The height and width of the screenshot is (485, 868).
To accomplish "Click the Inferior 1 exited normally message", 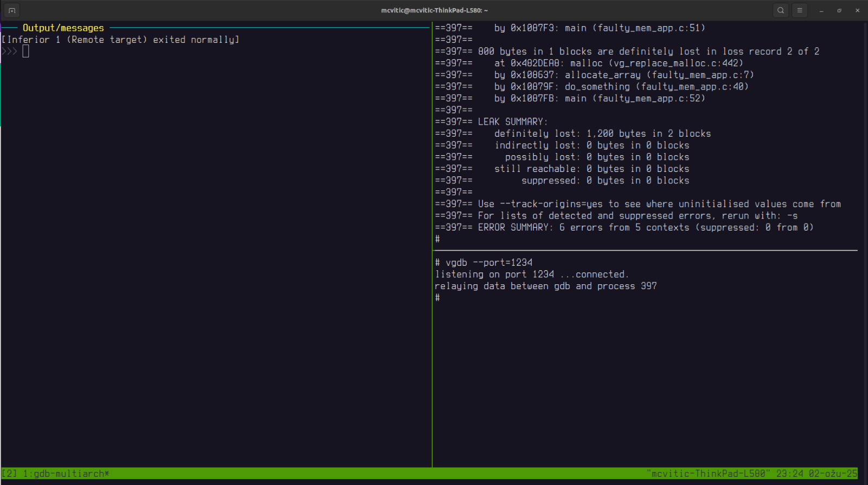I will coord(120,40).
